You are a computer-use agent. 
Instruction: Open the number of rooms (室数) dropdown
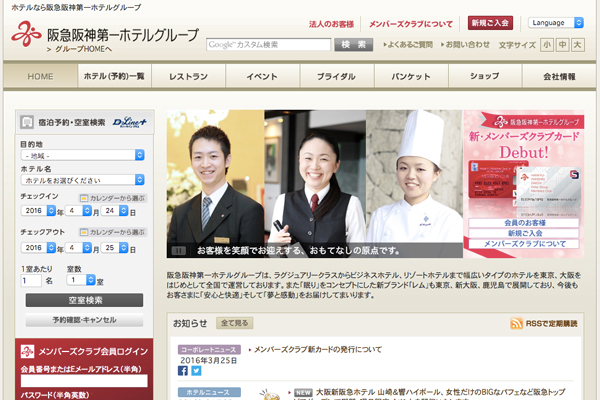coord(81,280)
